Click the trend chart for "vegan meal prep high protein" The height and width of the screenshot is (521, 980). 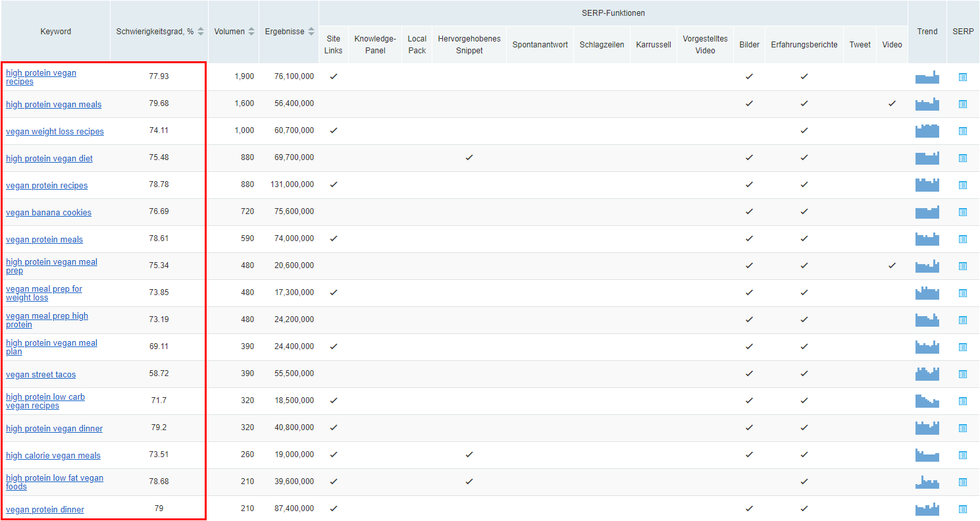click(927, 319)
